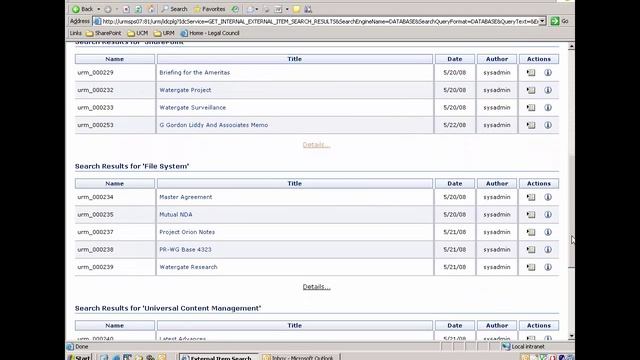The height and width of the screenshot is (360, 640).
Task: Open the Watergate Project title link
Action: [x=185, y=90]
